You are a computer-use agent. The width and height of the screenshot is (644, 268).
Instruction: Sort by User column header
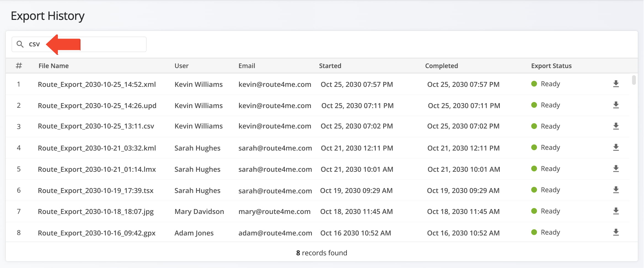tap(181, 66)
